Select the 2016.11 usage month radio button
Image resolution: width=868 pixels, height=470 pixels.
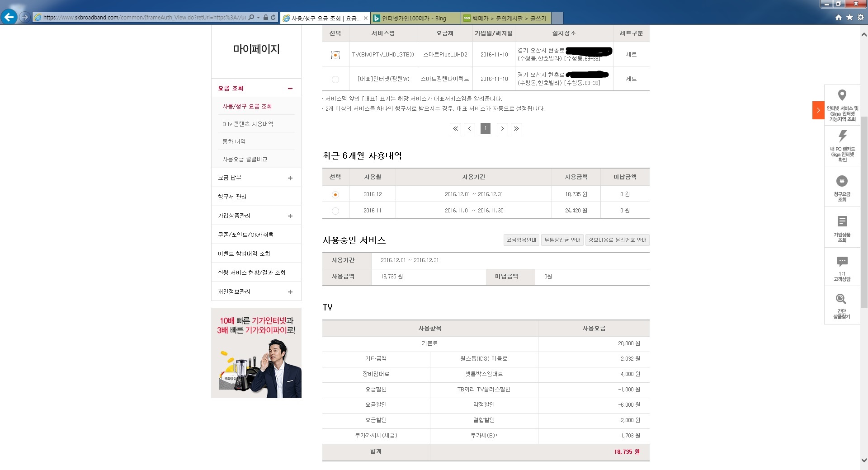tap(335, 211)
